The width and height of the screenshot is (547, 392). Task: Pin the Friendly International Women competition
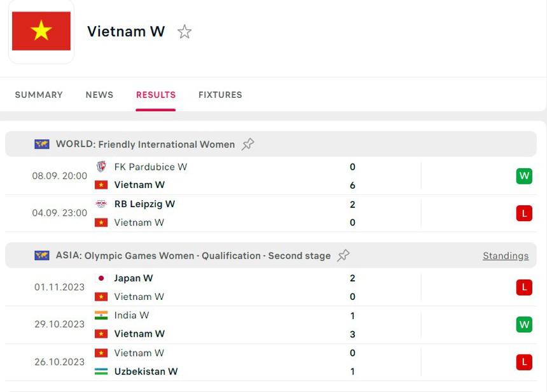coord(247,144)
